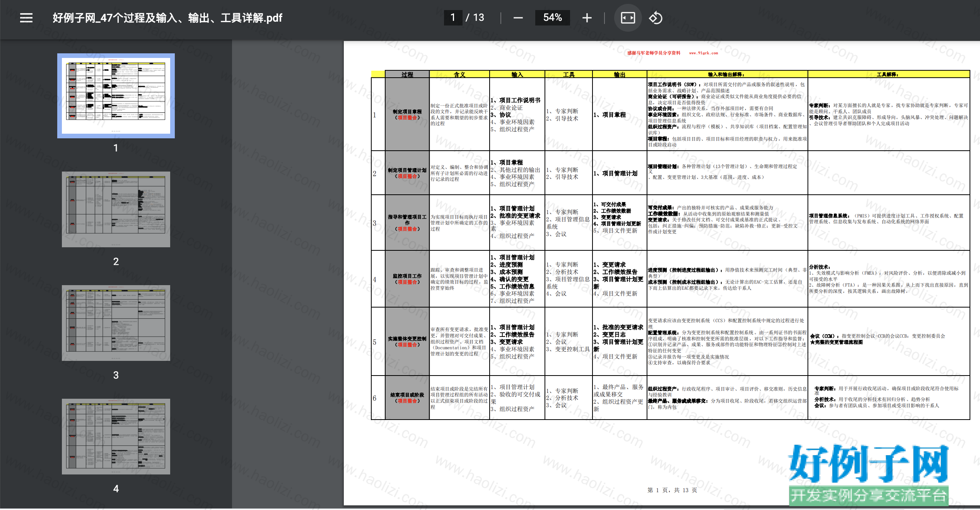Click the 54% zoom level field
The width and height of the screenshot is (980, 510).
pos(552,18)
